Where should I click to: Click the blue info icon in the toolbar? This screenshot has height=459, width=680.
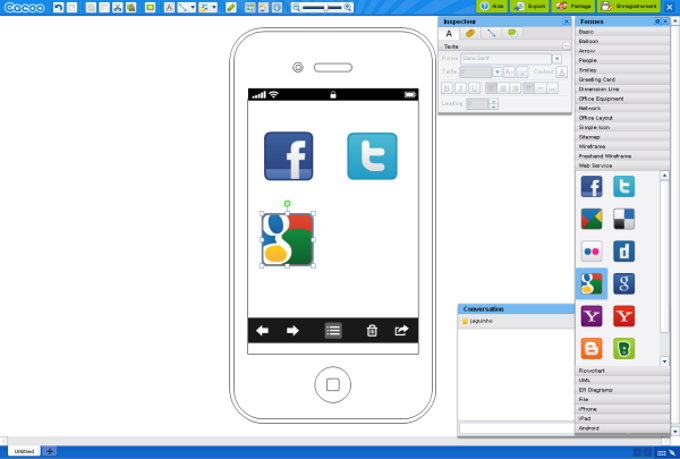(x=277, y=7)
